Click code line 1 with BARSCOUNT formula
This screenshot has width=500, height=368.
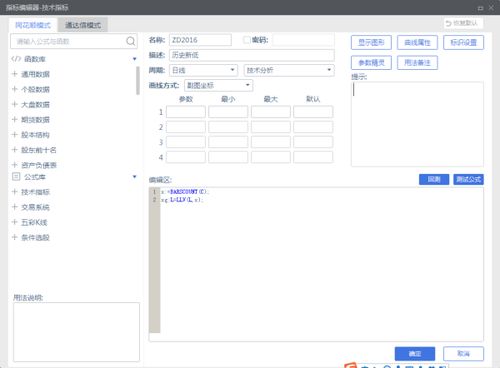coord(185,192)
